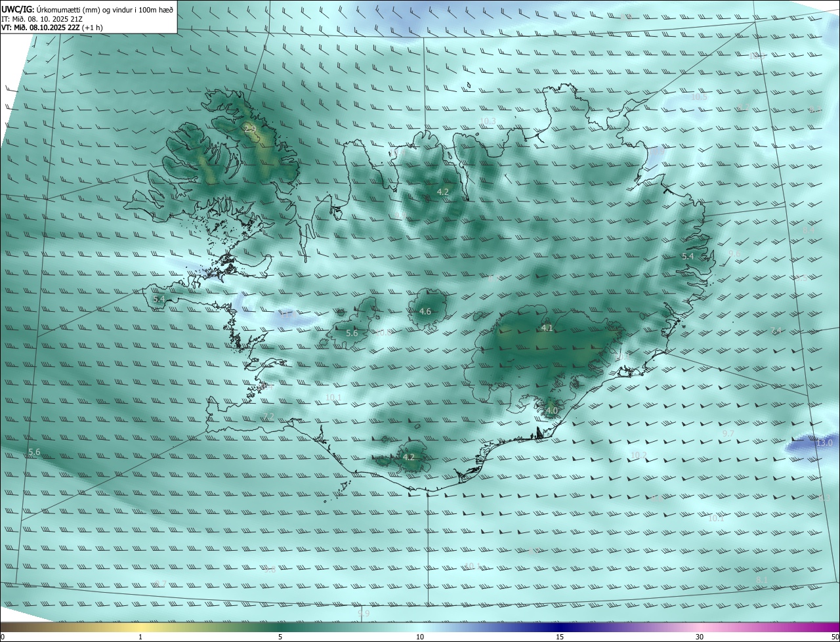The height and width of the screenshot is (642, 840).
Task: Click the 1 tick label on color scale
Action: (x=140, y=637)
